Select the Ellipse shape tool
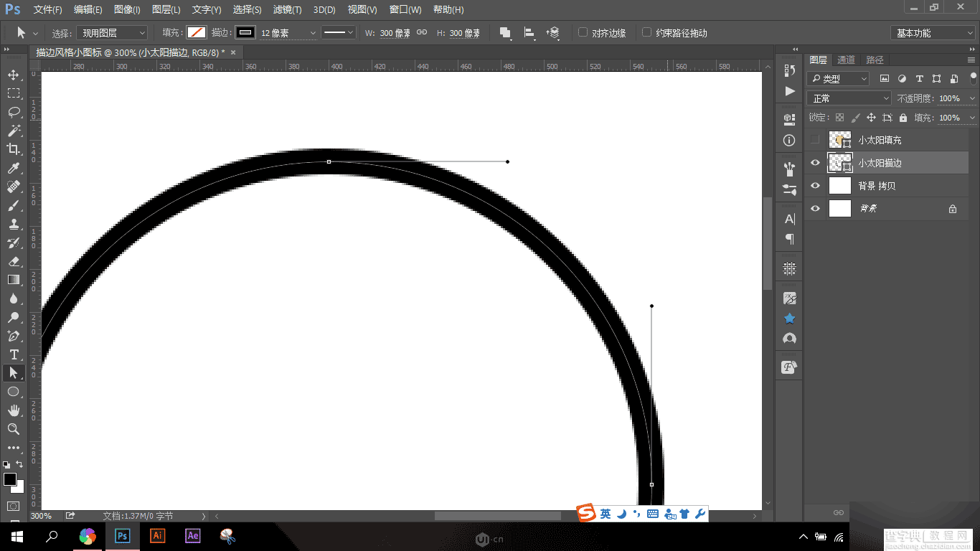Image resolution: width=980 pixels, height=551 pixels. click(x=13, y=392)
